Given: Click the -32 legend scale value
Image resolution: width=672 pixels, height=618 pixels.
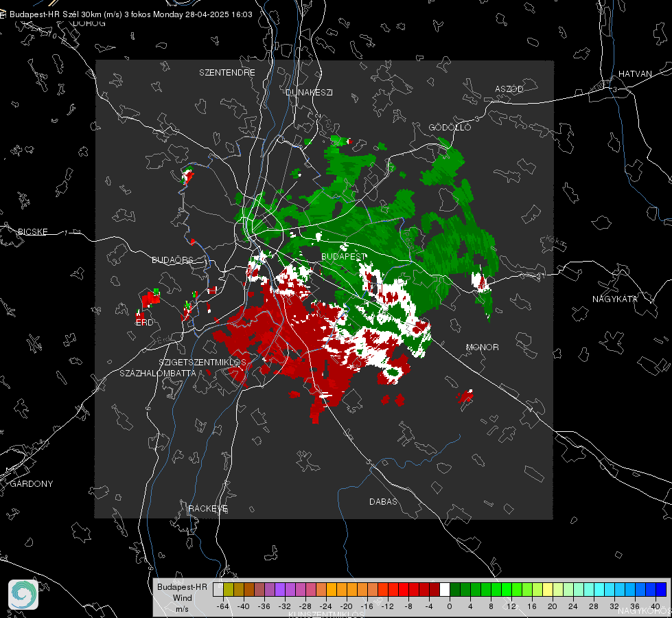Looking at the screenshot, I should [285, 606].
